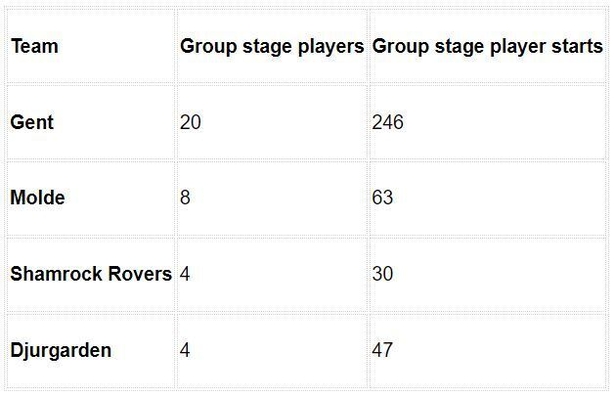Select Gent's 20 players value

[190, 122]
